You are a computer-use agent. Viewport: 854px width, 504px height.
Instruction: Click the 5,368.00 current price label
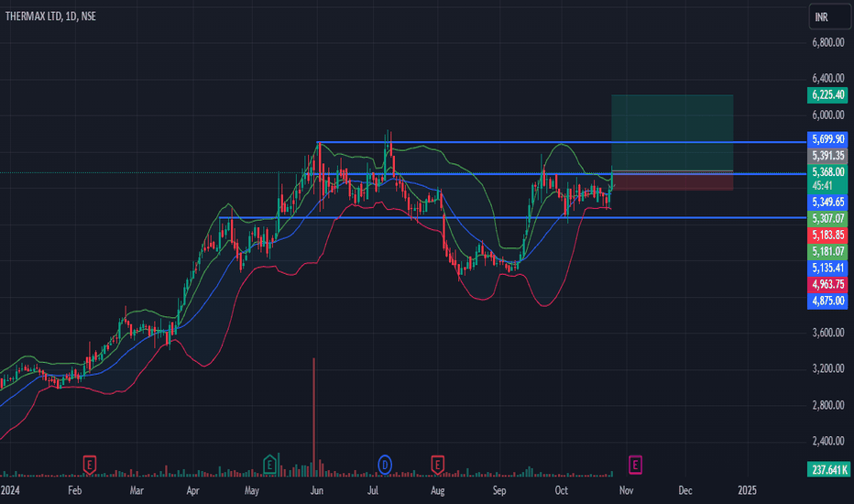827,172
